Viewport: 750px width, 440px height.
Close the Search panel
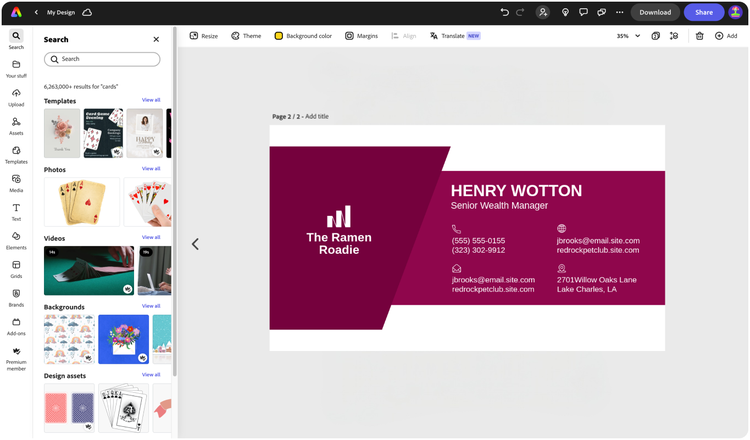pos(156,39)
